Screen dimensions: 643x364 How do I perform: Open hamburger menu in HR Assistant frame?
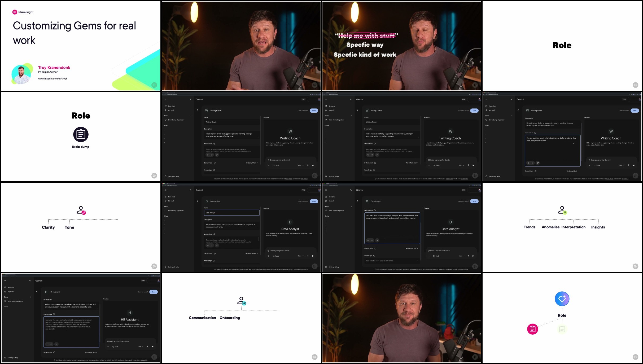pos(5,280)
